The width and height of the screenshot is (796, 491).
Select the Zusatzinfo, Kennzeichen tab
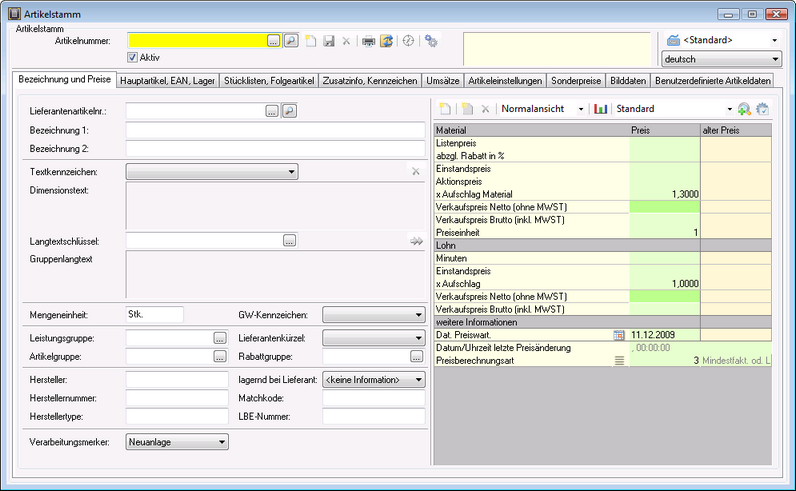point(370,80)
